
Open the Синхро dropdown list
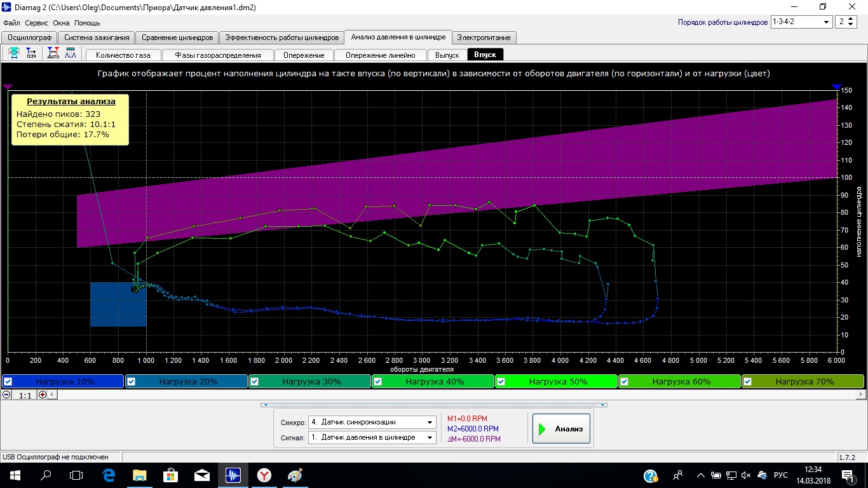tap(372, 422)
